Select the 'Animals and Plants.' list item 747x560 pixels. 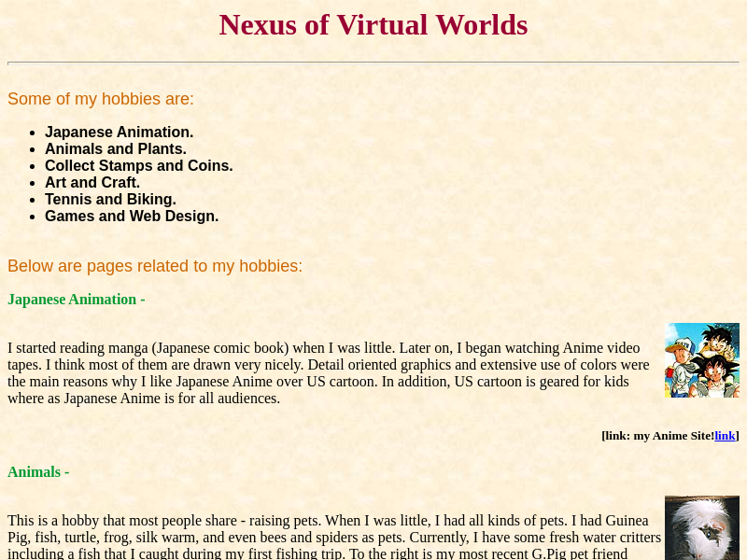[115, 149]
